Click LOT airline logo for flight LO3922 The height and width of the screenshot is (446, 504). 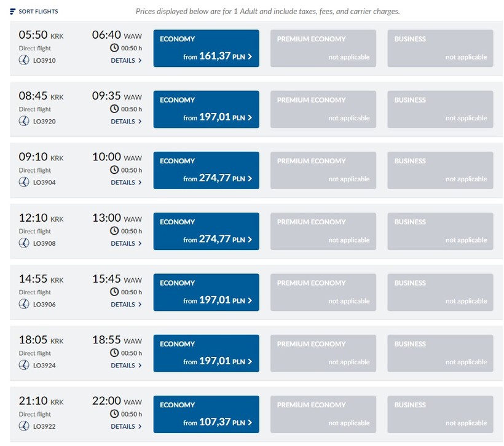(x=24, y=426)
